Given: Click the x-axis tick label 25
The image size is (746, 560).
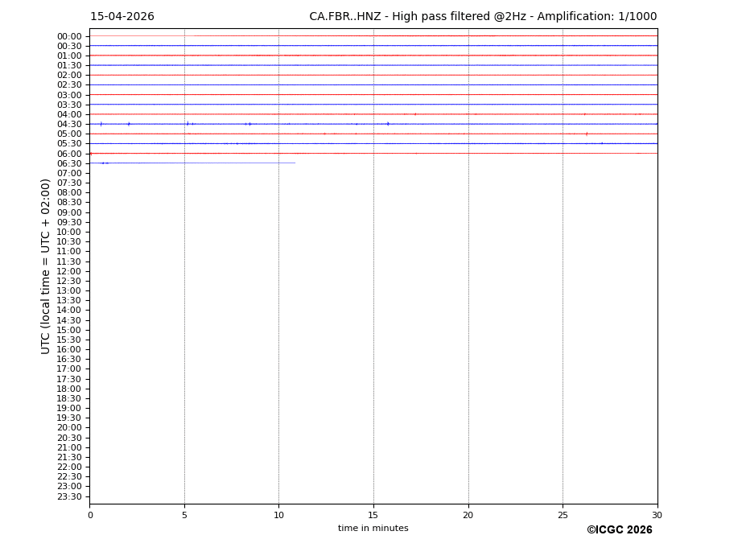Looking at the screenshot, I should click(x=563, y=515).
